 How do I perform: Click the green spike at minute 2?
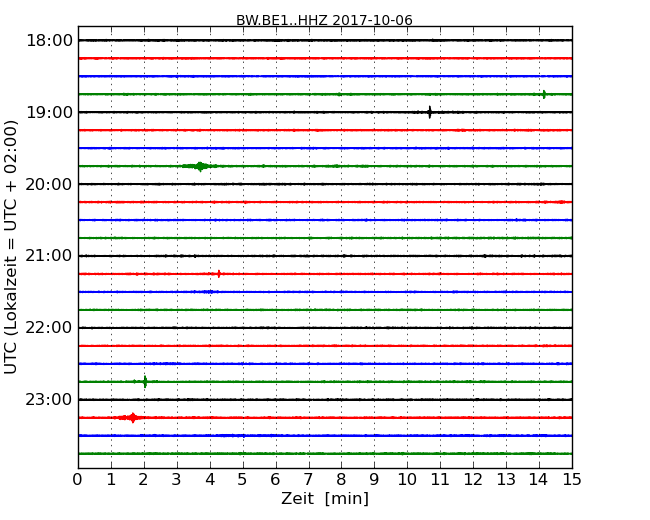145,381
